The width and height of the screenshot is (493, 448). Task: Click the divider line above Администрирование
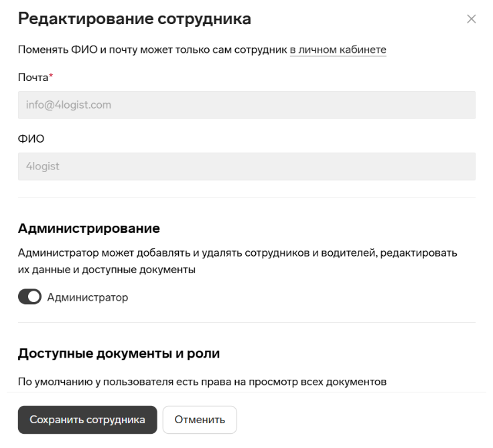(246, 198)
